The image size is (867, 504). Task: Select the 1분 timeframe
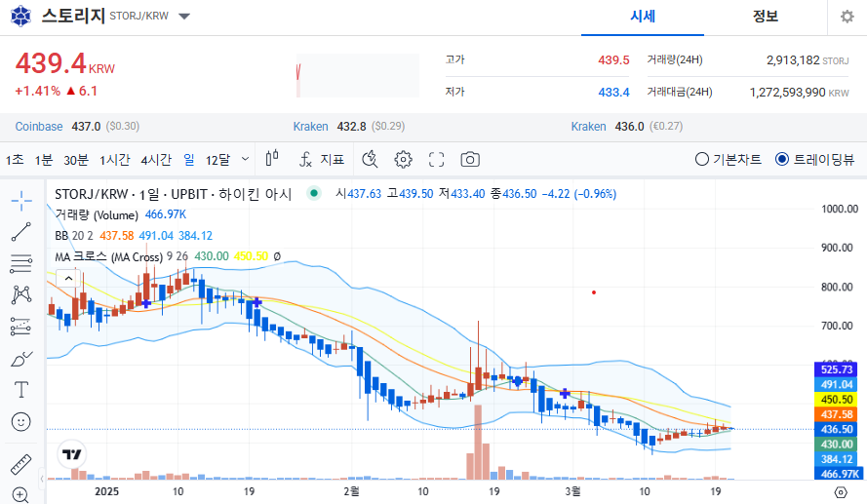pyautogui.click(x=44, y=160)
